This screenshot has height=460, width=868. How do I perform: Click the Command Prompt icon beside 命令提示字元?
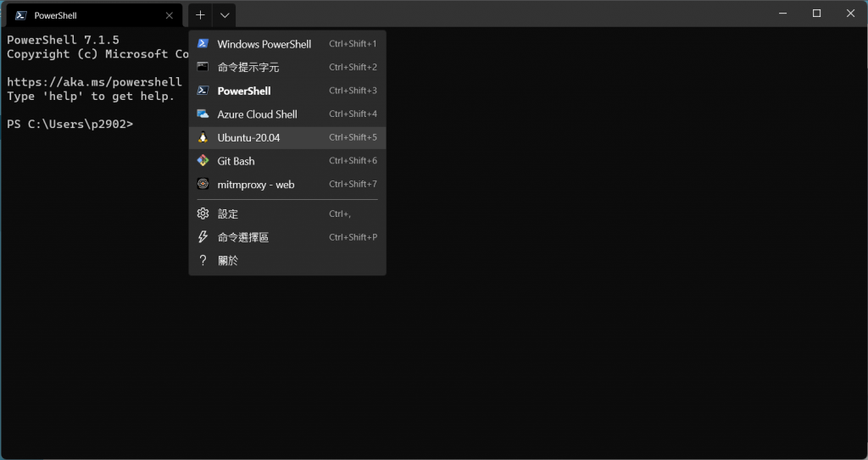coord(203,67)
